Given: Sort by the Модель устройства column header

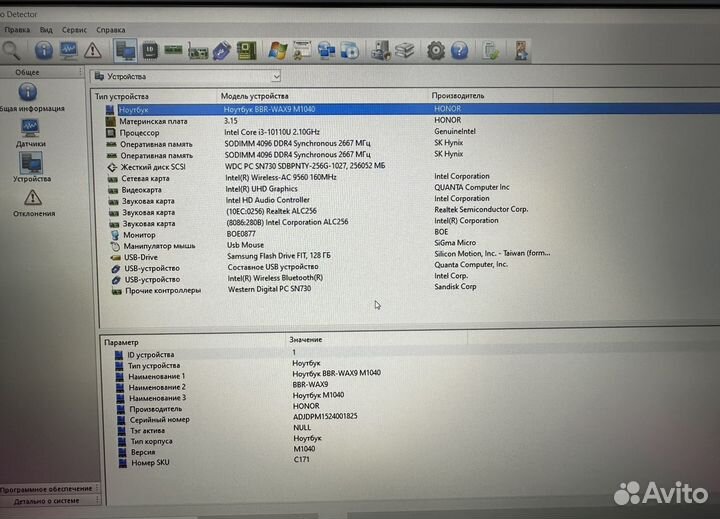Looking at the screenshot, I should click(254, 96).
